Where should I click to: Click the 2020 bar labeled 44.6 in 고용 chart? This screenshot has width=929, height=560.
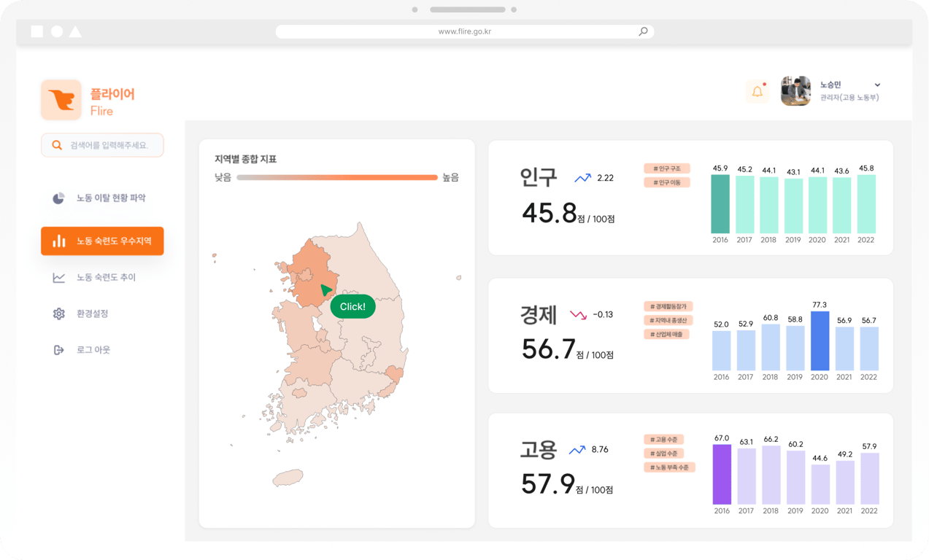[820, 485]
